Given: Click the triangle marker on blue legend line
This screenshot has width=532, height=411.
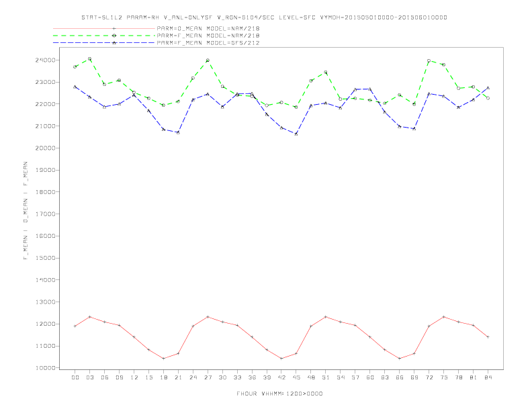Looking at the screenshot, I should coord(114,43).
